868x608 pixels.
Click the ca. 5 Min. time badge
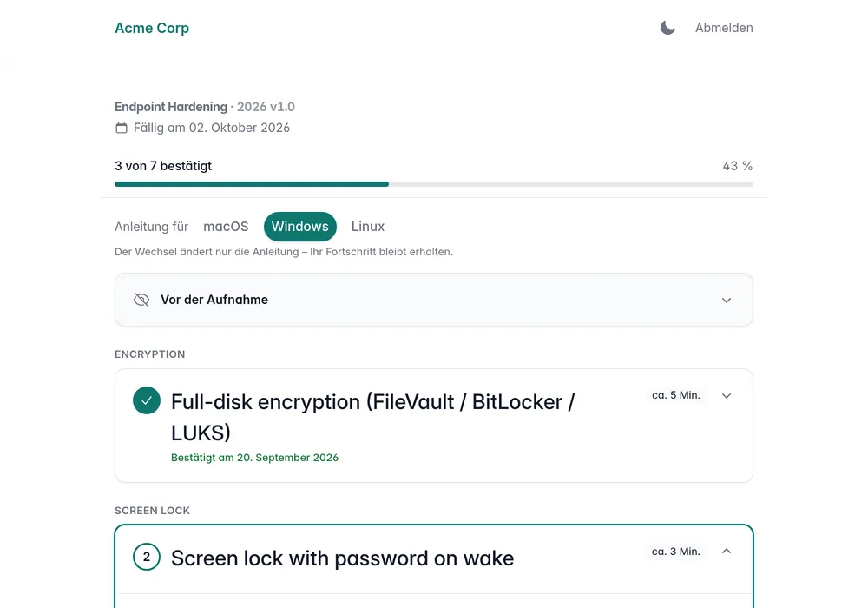676,395
